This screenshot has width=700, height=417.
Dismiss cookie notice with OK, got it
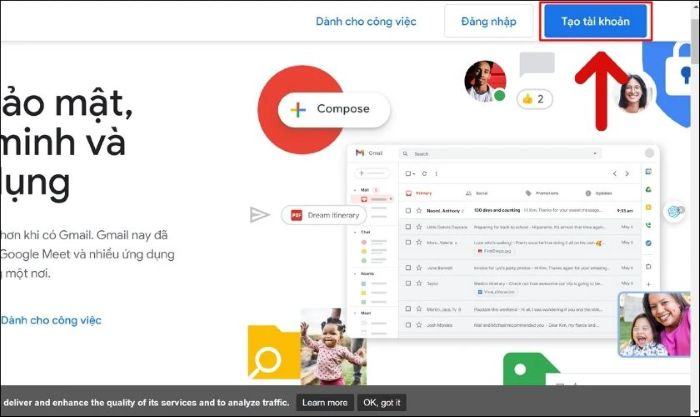coord(382,402)
